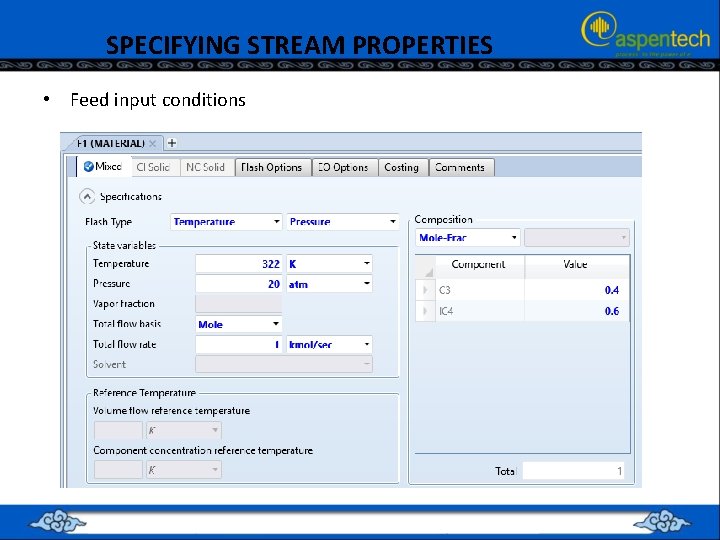
Task: Open the Solvent dropdown
Action: coord(284,365)
